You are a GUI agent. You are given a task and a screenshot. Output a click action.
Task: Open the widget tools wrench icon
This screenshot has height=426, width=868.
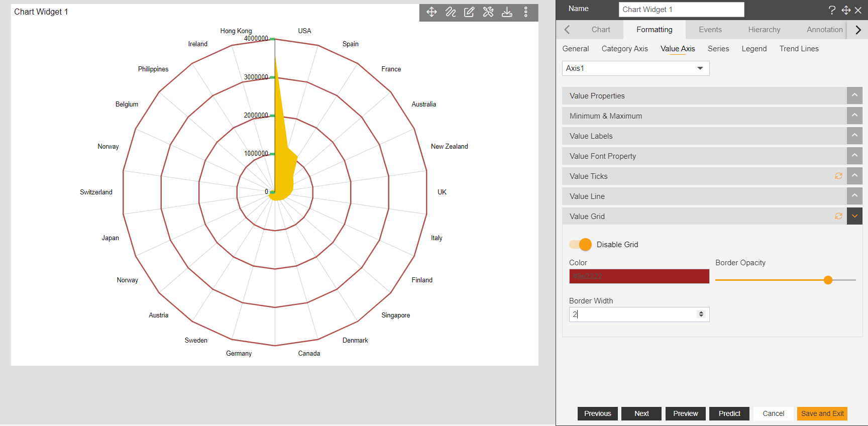[x=488, y=12]
